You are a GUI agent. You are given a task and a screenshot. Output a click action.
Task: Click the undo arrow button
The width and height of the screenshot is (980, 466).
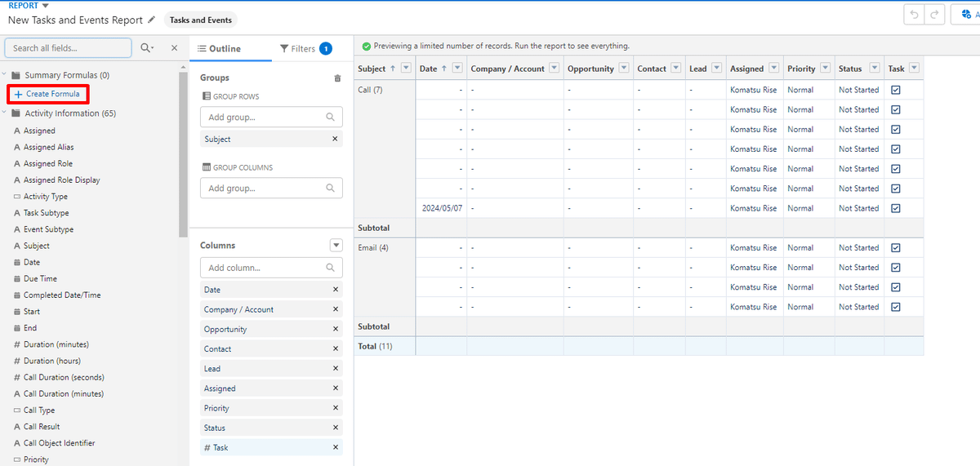(x=915, y=15)
